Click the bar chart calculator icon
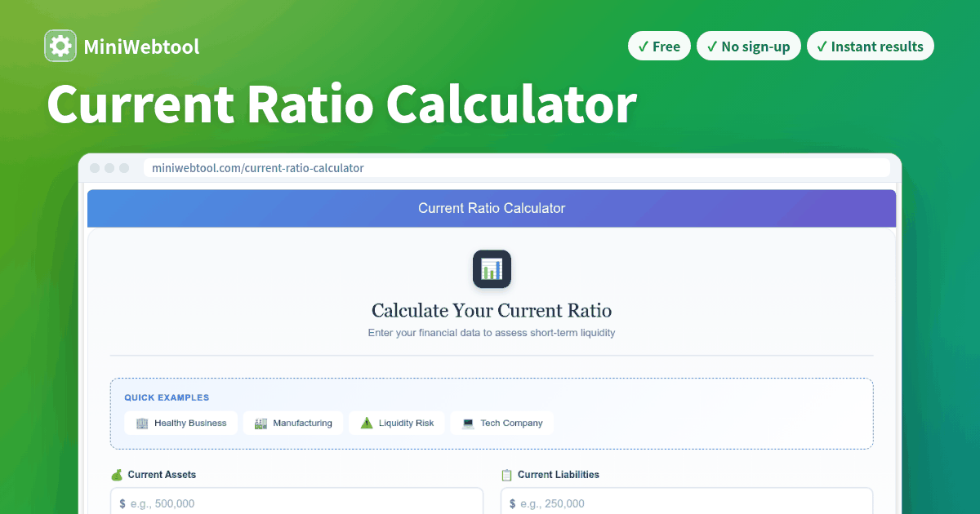980x514 pixels. click(492, 268)
